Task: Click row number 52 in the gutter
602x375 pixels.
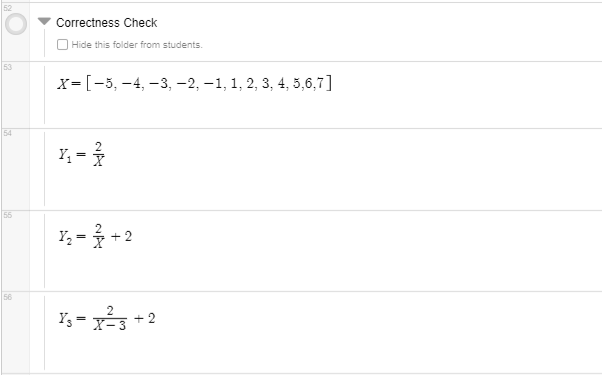Action: click(x=8, y=8)
